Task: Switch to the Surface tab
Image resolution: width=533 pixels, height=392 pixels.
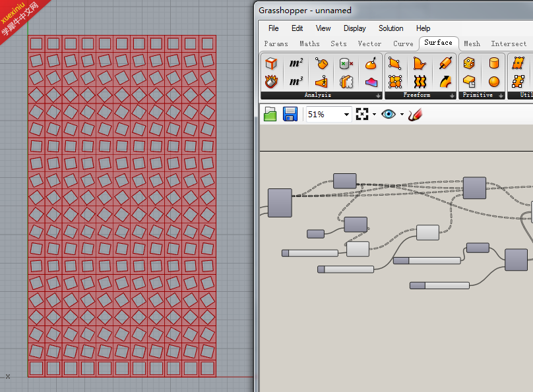Action: (x=438, y=43)
